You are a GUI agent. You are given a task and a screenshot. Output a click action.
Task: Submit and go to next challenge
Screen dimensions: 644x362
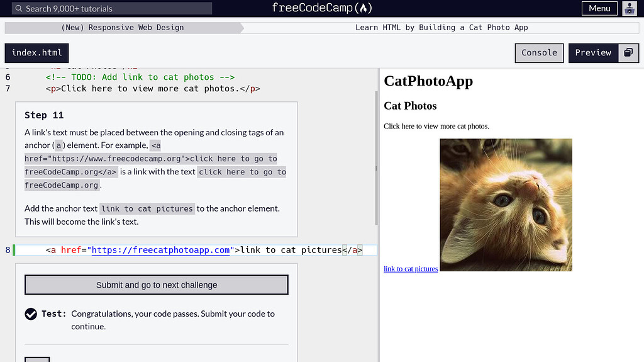[157, 285]
